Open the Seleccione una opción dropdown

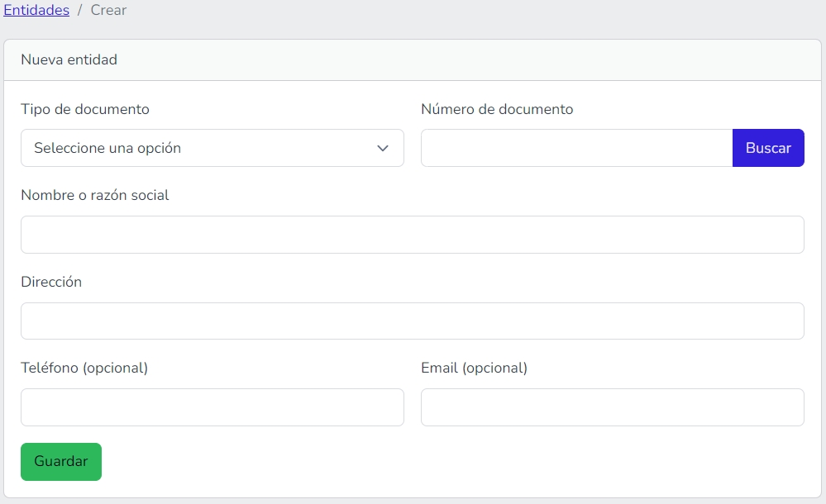(x=212, y=148)
